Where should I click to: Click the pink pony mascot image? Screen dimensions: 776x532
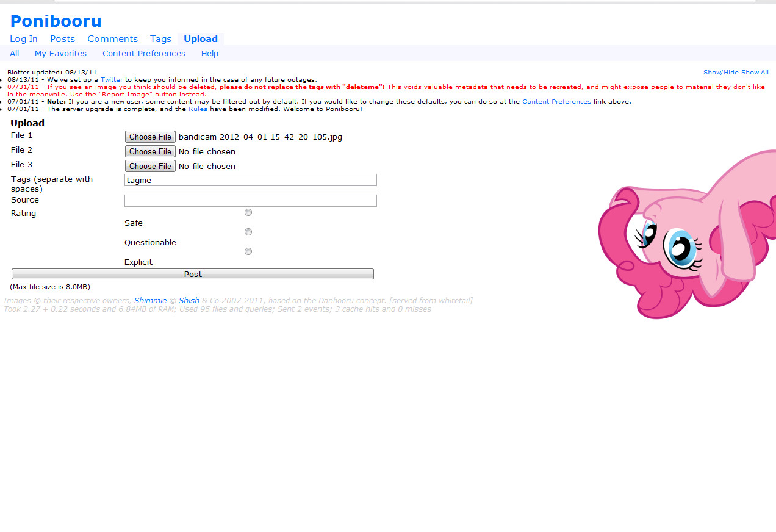[x=687, y=234]
